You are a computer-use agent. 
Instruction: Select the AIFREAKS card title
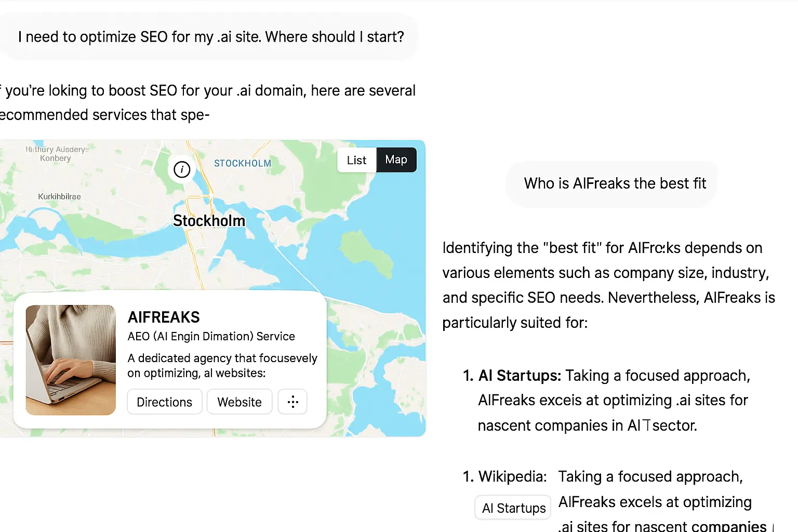(x=164, y=317)
